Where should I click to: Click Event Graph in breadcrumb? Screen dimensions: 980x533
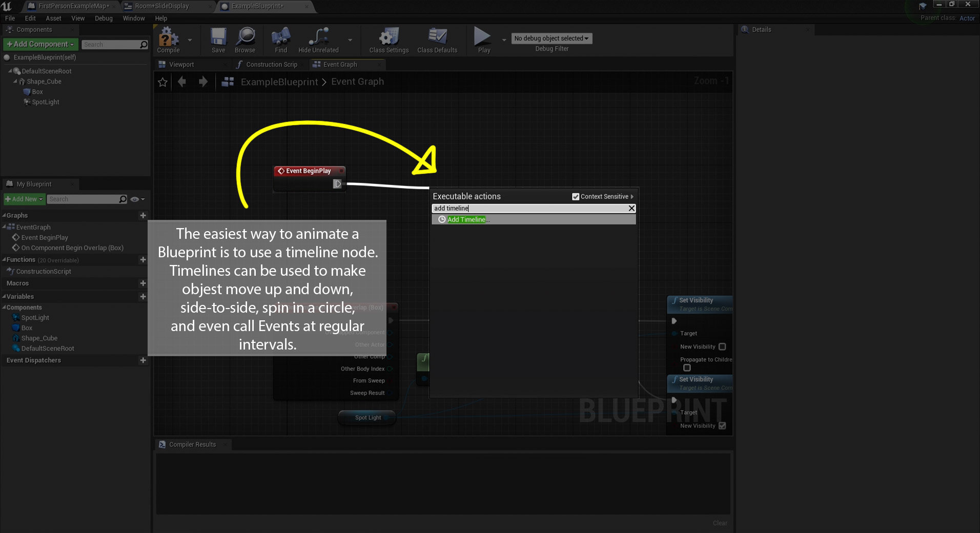[x=357, y=81]
